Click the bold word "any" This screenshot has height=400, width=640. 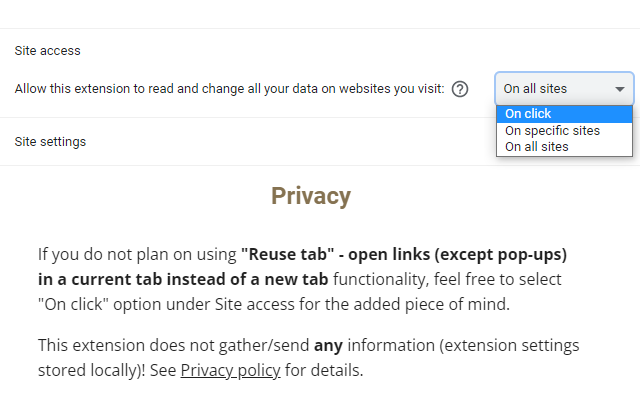click(x=327, y=346)
